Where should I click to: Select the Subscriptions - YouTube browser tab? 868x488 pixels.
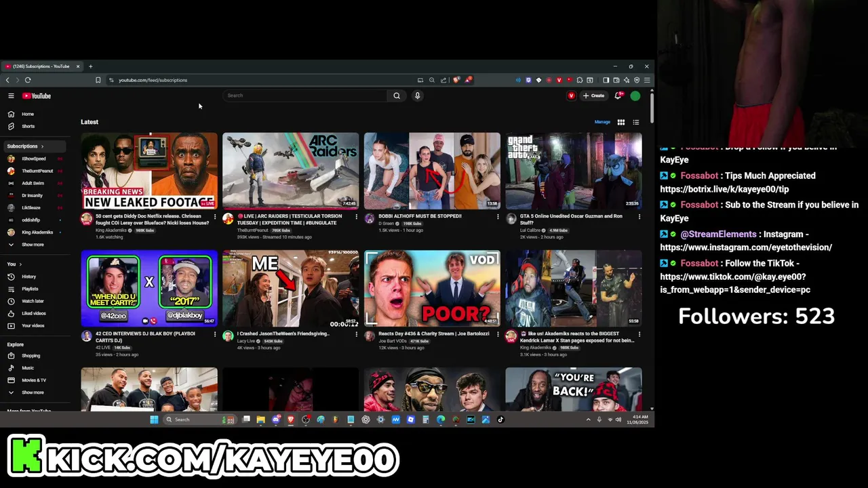click(x=42, y=66)
